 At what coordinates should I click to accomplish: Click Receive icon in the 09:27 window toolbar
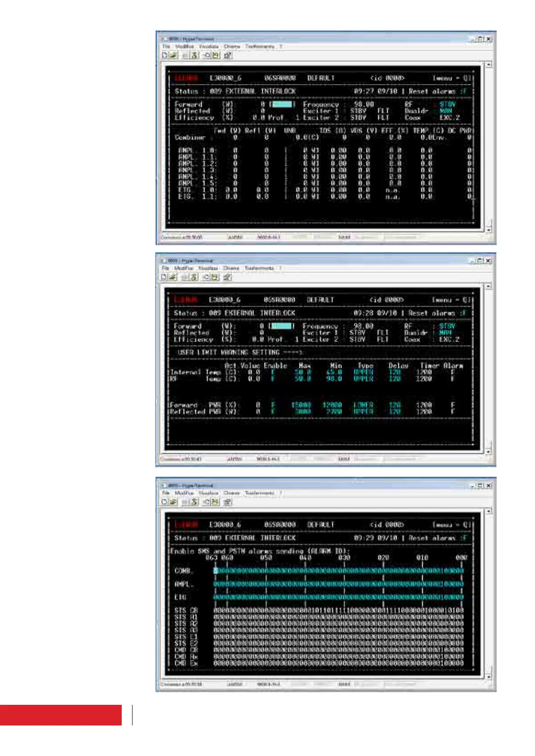point(216,55)
